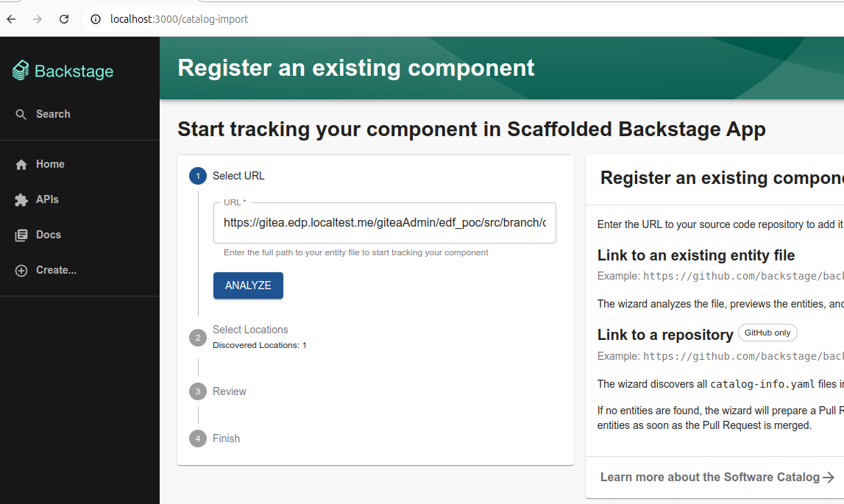Reload page with browser refresh icon
Screen dimensions: 844x504
[x=64, y=19]
